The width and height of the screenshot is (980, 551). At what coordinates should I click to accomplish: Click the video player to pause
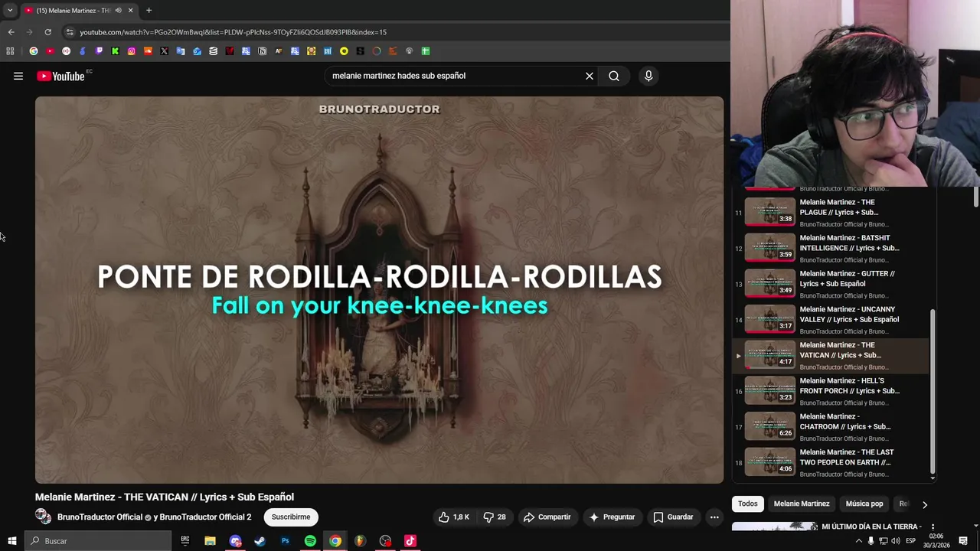379,290
